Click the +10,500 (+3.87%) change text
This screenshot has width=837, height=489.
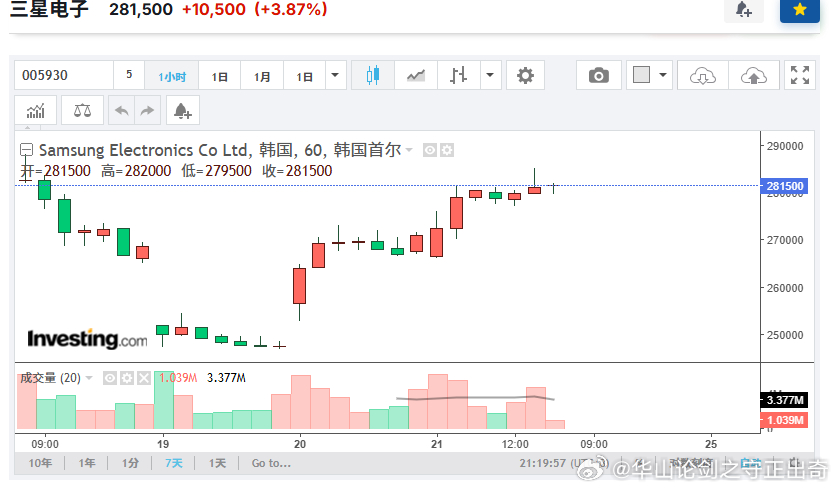click(255, 9)
